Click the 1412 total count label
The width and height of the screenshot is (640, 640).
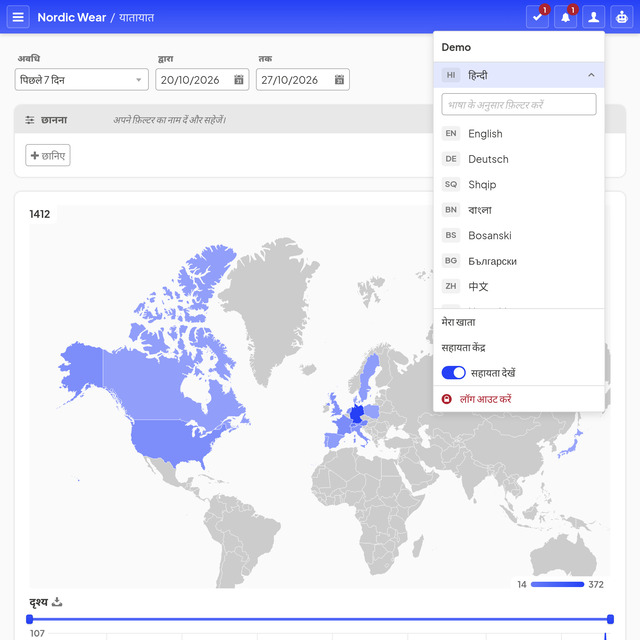[x=40, y=214]
